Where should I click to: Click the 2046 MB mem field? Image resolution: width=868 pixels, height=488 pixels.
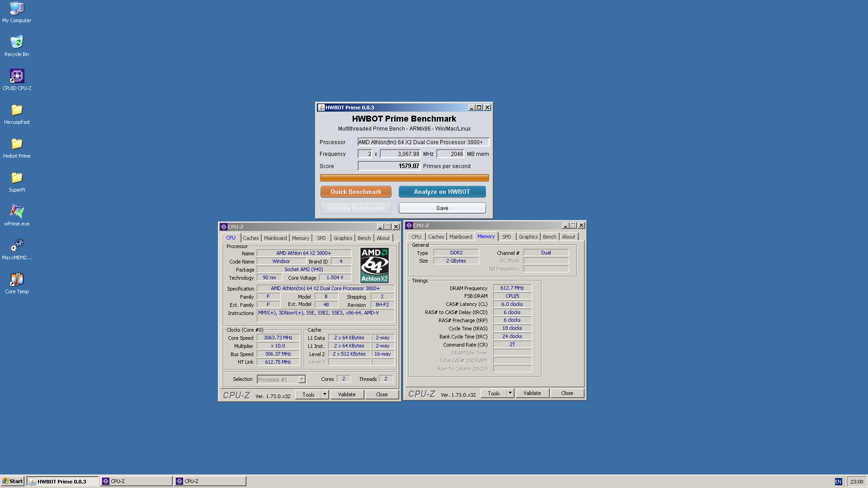click(x=451, y=154)
